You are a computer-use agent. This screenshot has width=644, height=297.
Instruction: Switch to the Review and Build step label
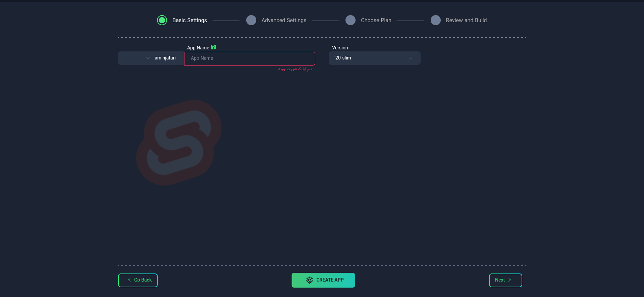point(466,20)
